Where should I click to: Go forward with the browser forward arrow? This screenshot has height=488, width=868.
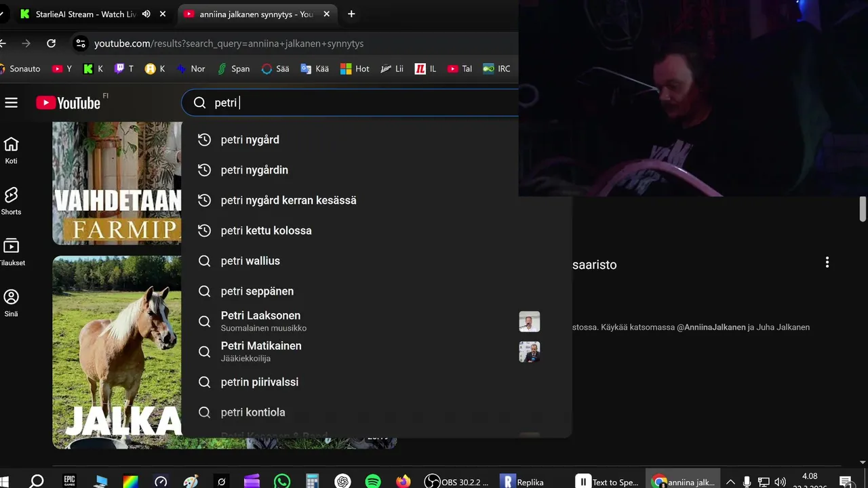pyautogui.click(x=26, y=43)
